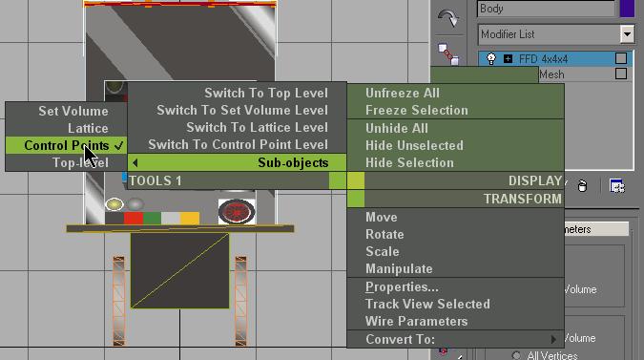The image size is (644, 360).
Task: Select the All Vertices radio button
Action: click(x=516, y=355)
